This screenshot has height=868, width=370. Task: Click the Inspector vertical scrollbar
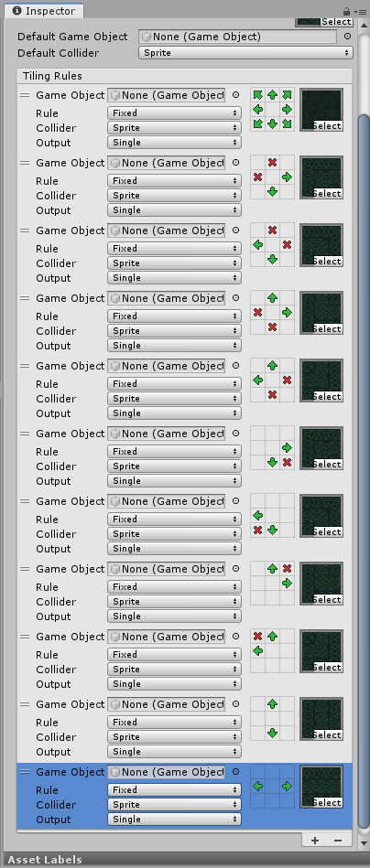pos(364,470)
